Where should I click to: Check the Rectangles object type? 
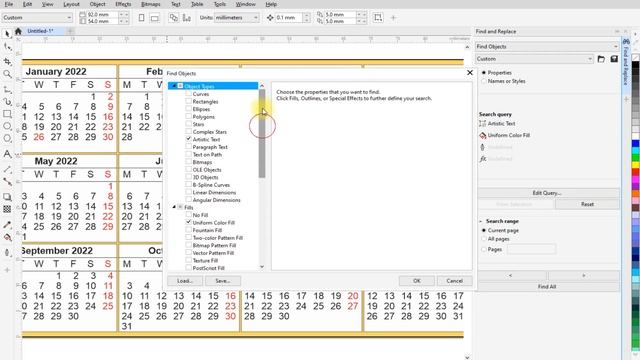pos(189,101)
